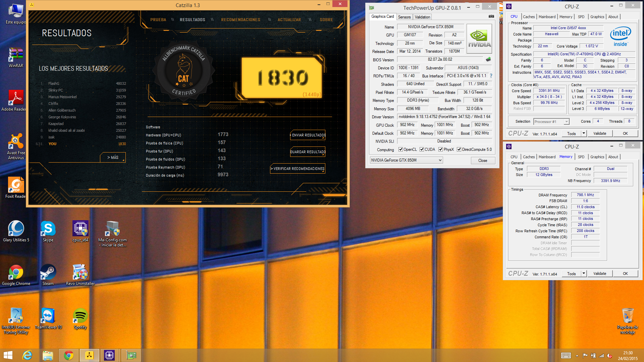The height and width of the screenshot is (362, 644).
Task: Expand Tools arrow in lower CPU-Z window
Action: 584,274
